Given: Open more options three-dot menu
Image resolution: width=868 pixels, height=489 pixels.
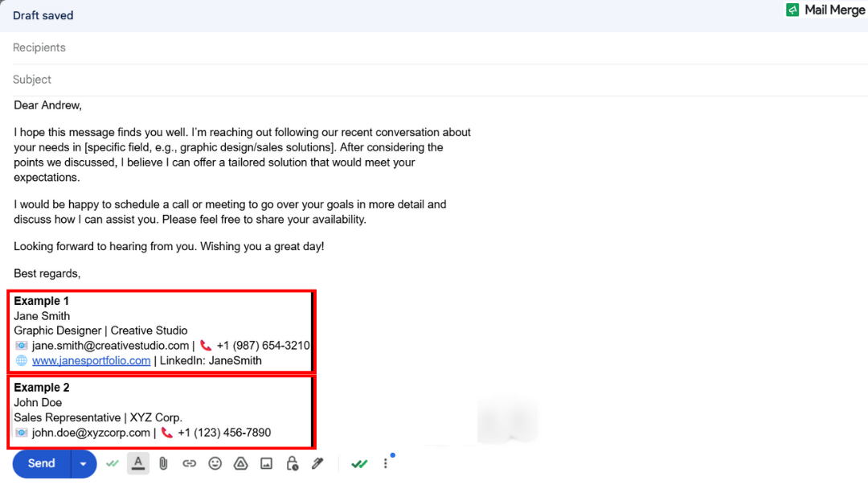Looking at the screenshot, I should [386, 463].
